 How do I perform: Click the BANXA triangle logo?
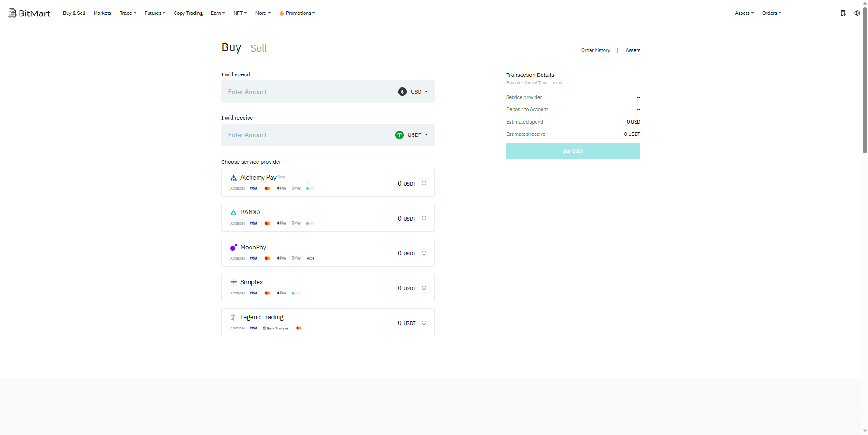233,213
